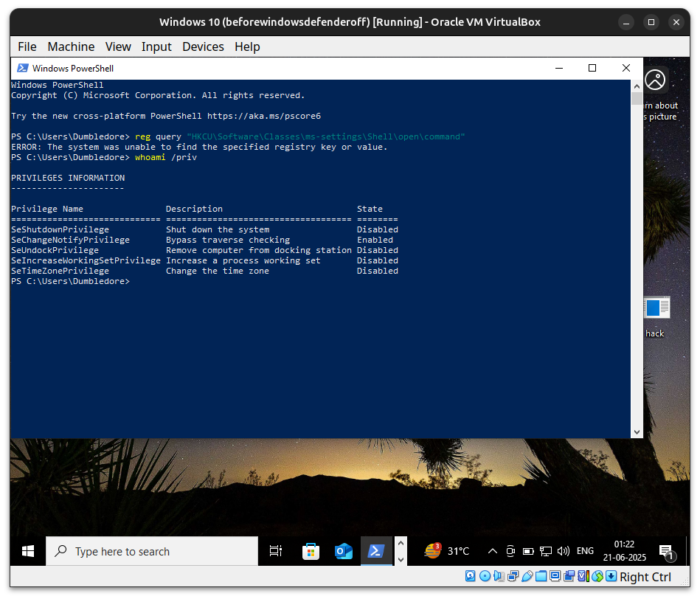Image resolution: width=700 pixels, height=599 pixels.
Task: Click the SeTimeZonePrivilege row
Action: (204, 271)
